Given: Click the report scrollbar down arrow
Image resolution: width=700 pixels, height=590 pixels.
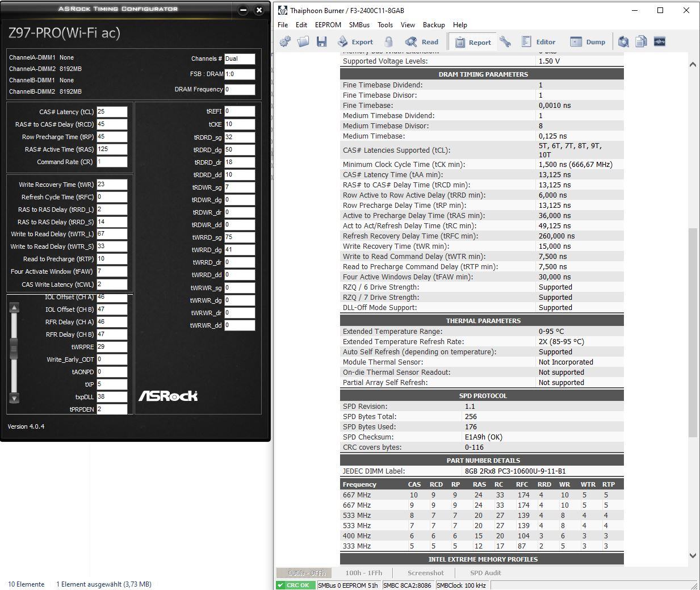Looking at the screenshot, I should (693, 555).
